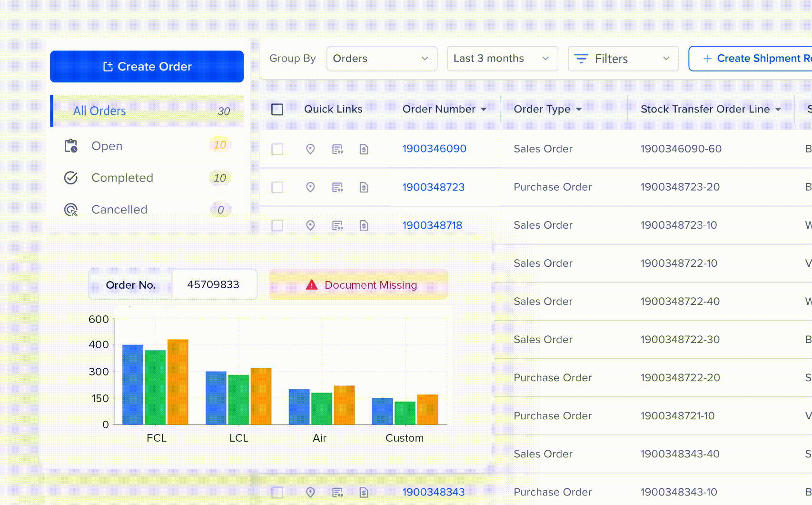Click the notes quick link icon for 1900348718
This screenshot has height=505, width=812.
pyautogui.click(x=337, y=225)
